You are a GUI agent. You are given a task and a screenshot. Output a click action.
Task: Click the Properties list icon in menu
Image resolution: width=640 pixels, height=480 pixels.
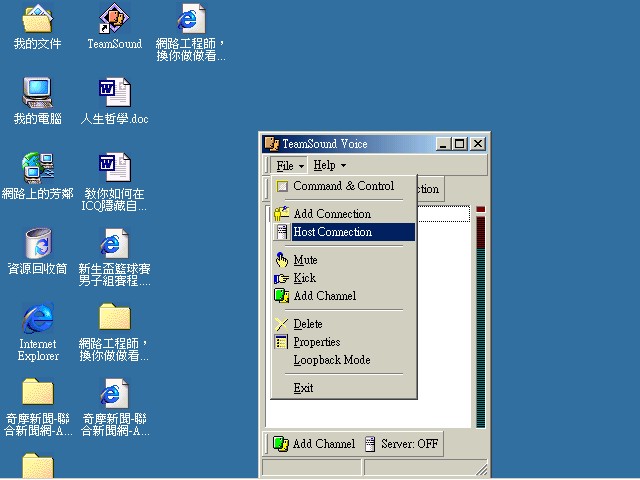pyautogui.click(x=281, y=342)
